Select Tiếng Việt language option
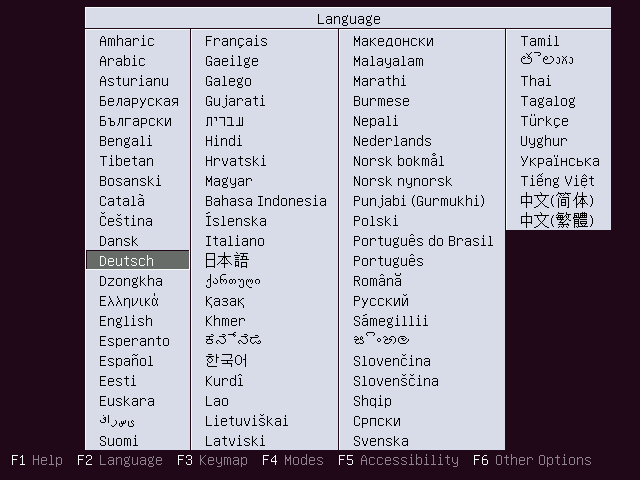640x480 pixels. (557, 181)
